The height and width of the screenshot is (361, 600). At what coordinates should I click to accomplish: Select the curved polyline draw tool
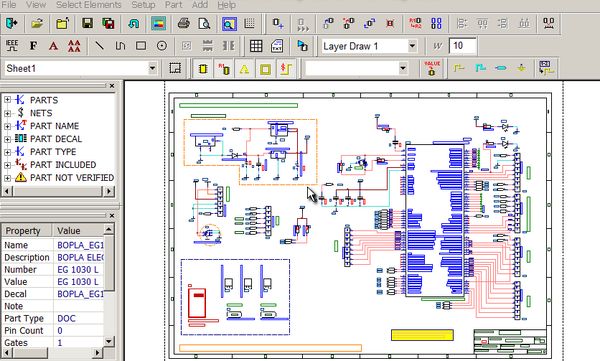pyautogui.click(x=120, y=46)
